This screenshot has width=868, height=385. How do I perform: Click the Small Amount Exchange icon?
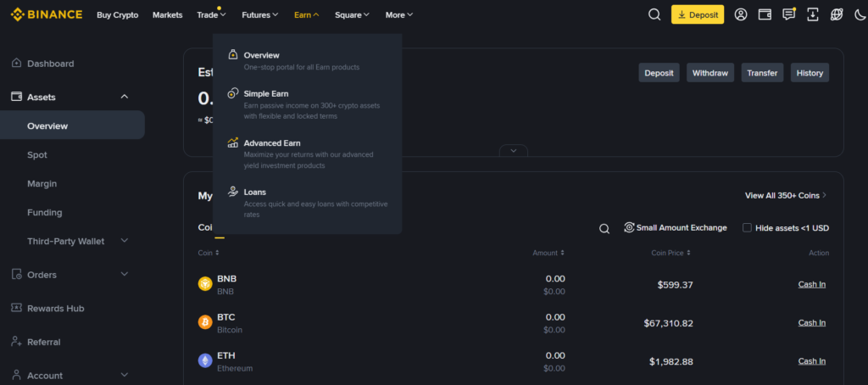(630, 227)
